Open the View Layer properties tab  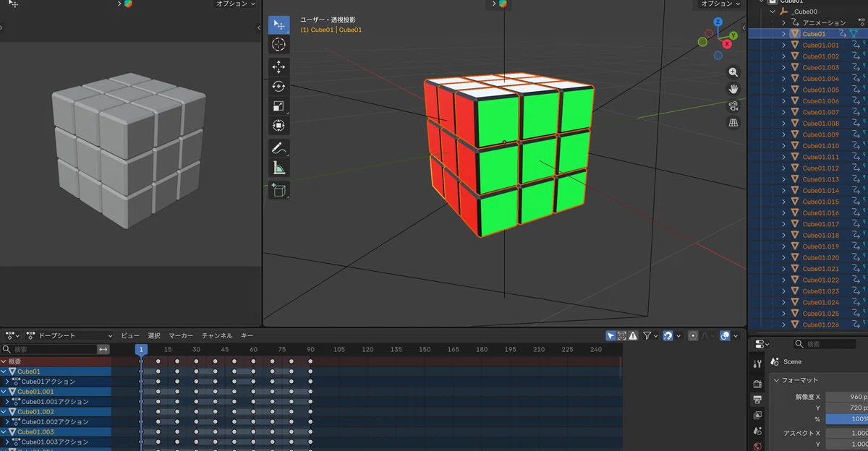(757, 415)
